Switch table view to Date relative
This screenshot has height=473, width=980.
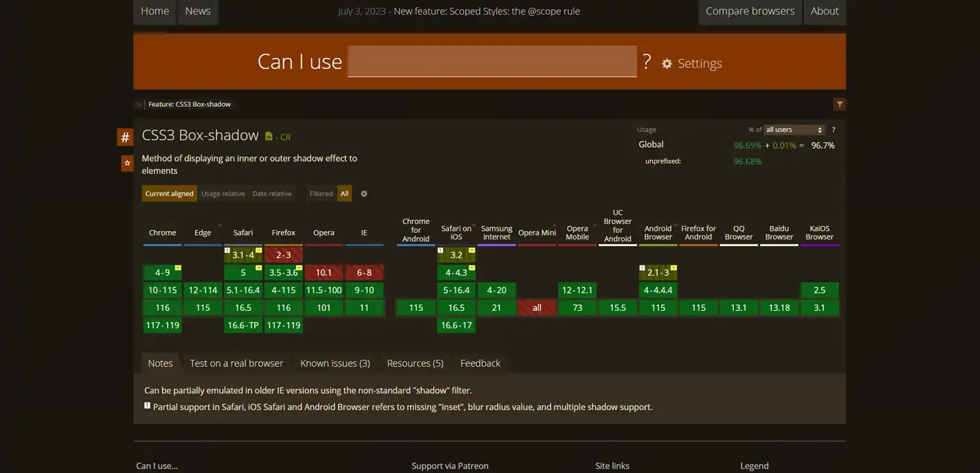272,194
